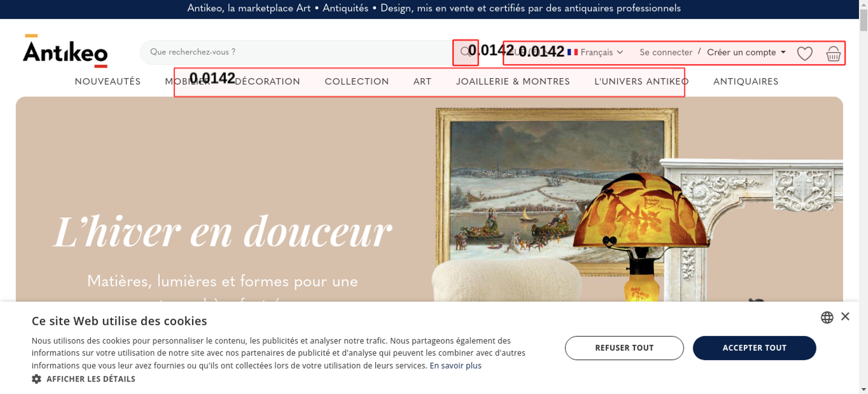Open the shopping basket icon
868x394 pixels.
[x=833, y=54]
